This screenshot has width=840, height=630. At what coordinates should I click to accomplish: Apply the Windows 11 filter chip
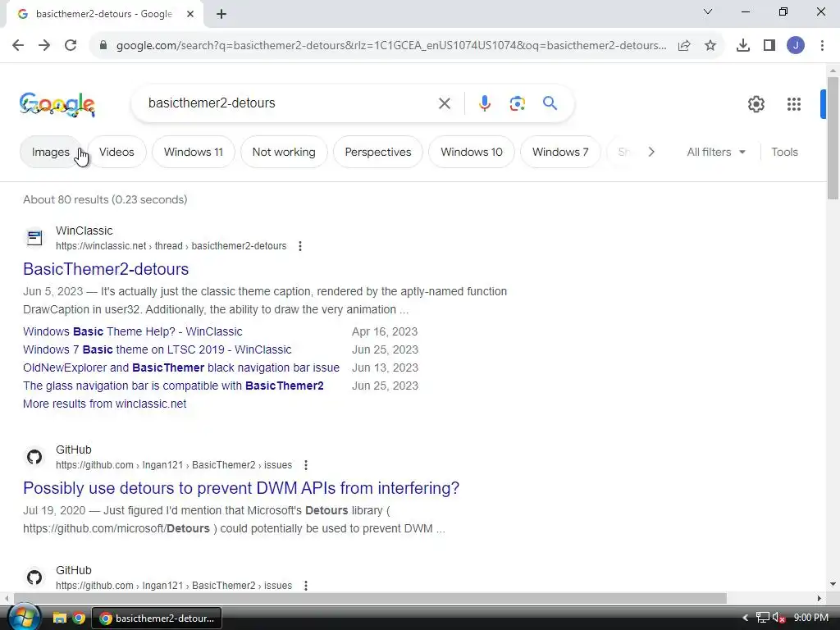tap(194, 152)
